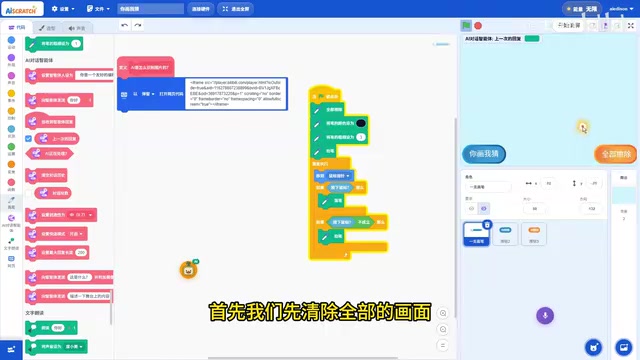
Task: Open the yellow Events blocks category
Action: tap(11, 96)
